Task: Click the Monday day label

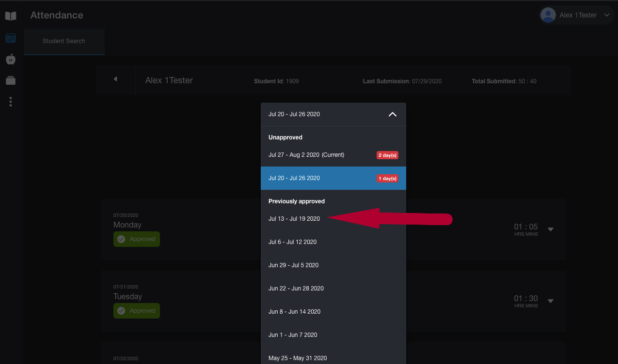Action: [127, 225]
